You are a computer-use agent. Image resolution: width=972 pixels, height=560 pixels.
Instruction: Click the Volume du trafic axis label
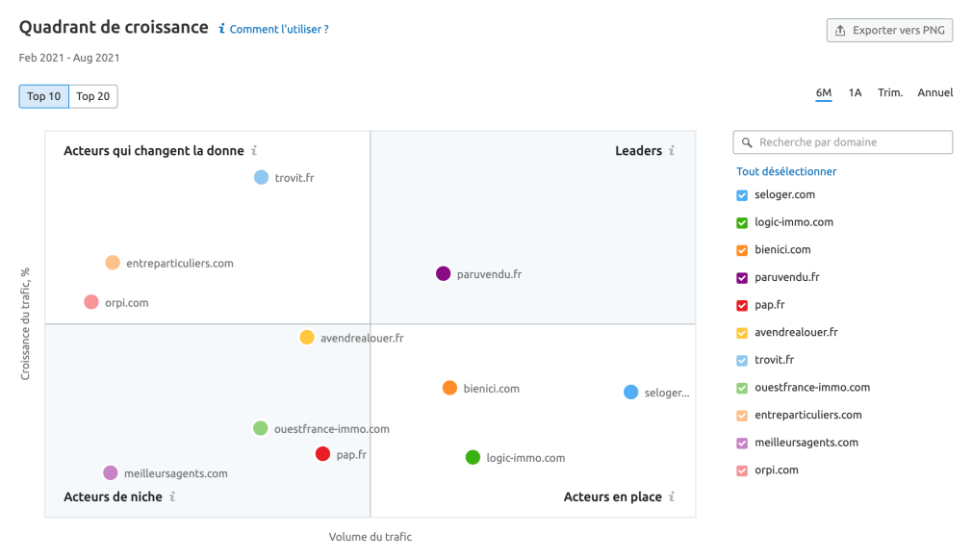tap(371, 537)
